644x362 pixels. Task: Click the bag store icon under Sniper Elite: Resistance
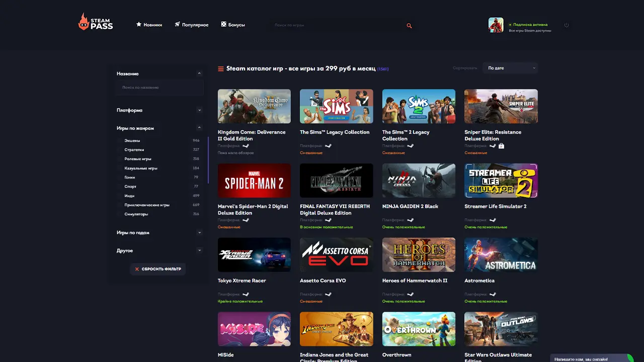click(x=502, y=146)
